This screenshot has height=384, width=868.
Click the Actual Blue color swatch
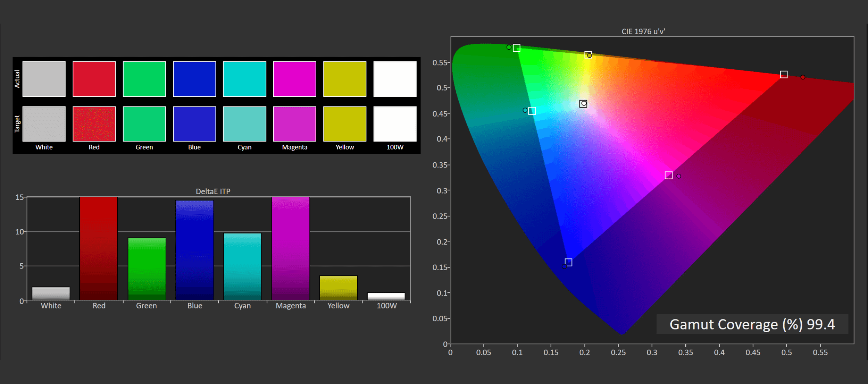(194, 79)
